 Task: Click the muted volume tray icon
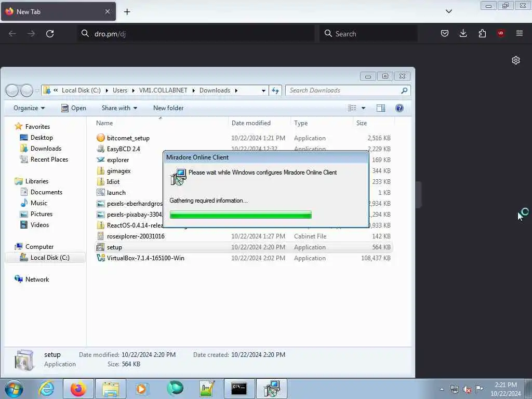coord(467,389)
